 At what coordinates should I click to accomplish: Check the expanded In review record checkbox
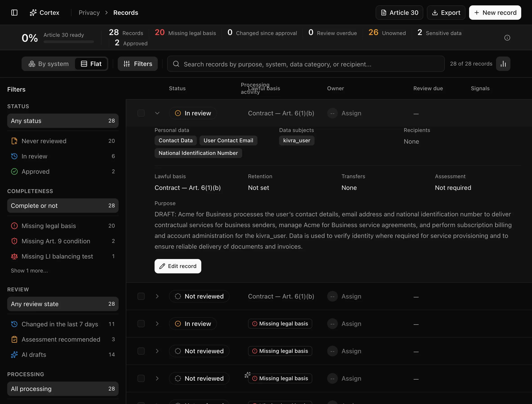click(x=141, y=113)
